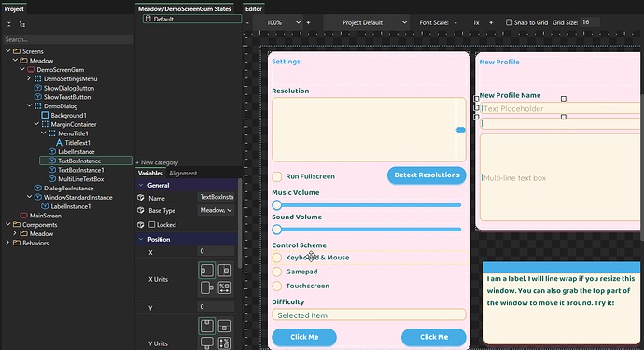This screenshot has width=644, height=350.
Task: Collapse the MarginContainer node
Action: coord(36,124)
